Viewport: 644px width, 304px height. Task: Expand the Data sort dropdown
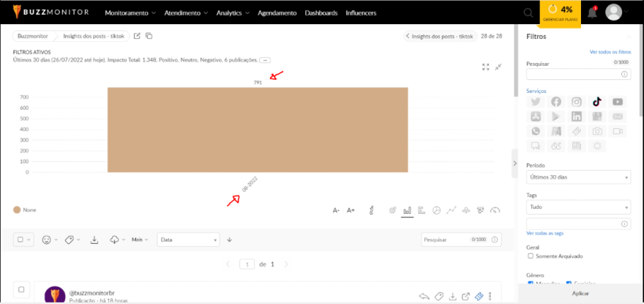point(189,240)
